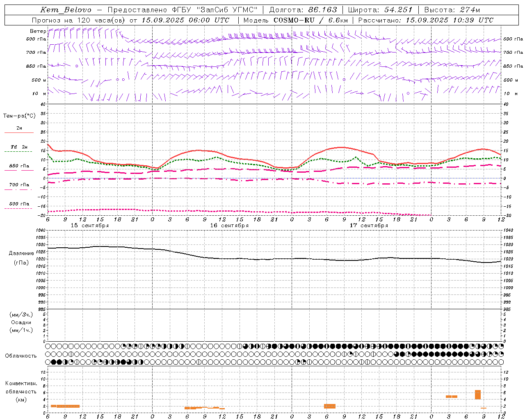The image size is (525, 420).
Task: Click the Прогноз на 120 часа(ов) text
Action: pyautogui.click(x=79, y=20)
